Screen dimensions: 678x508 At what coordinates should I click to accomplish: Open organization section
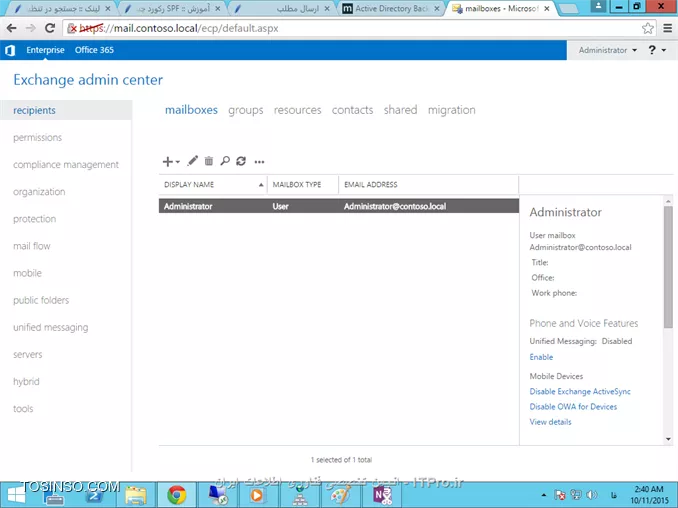pyautogui.click(x=39, y=192)
